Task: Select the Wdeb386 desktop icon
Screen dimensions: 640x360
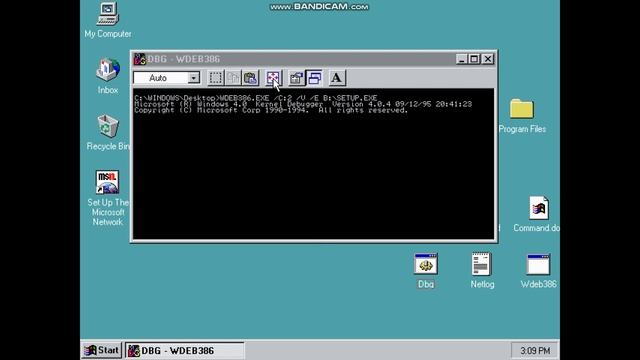Action: point(538,271)
